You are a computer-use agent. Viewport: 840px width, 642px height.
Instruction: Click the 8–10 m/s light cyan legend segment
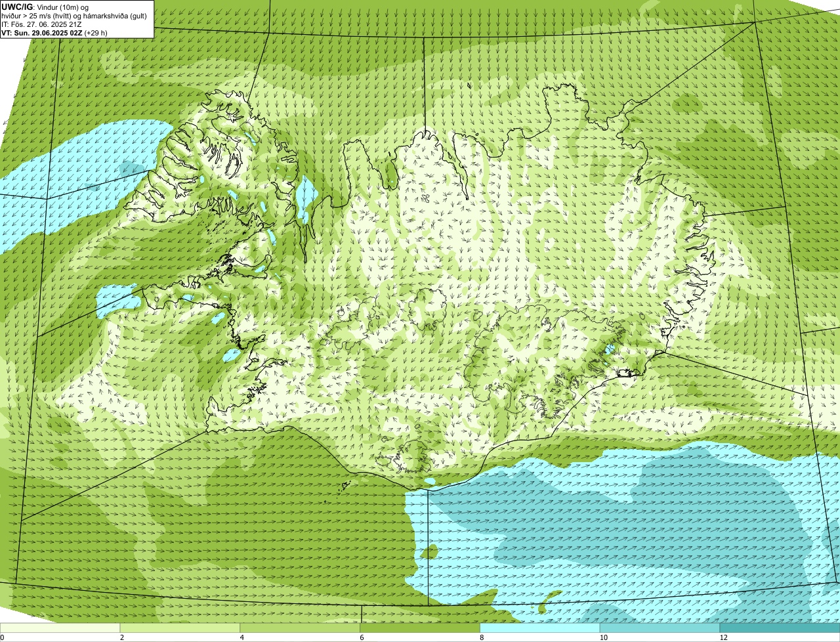tap(541, 628)
